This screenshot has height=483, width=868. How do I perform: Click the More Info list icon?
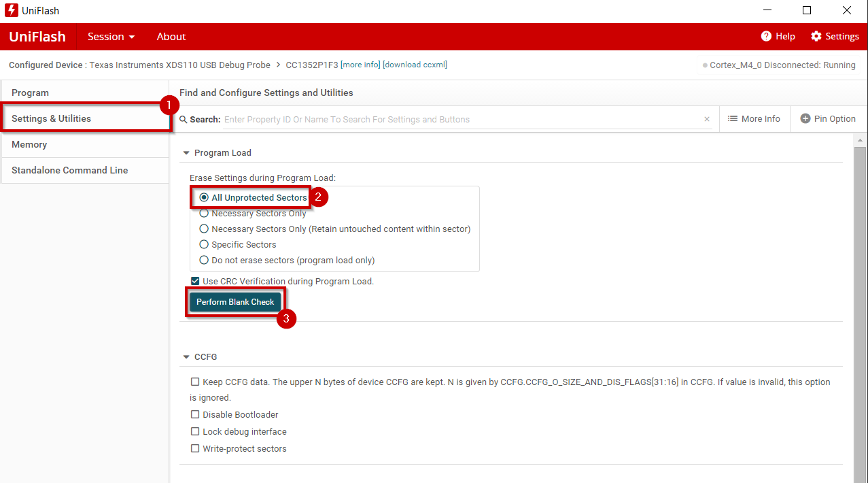(x=733, y=119)
